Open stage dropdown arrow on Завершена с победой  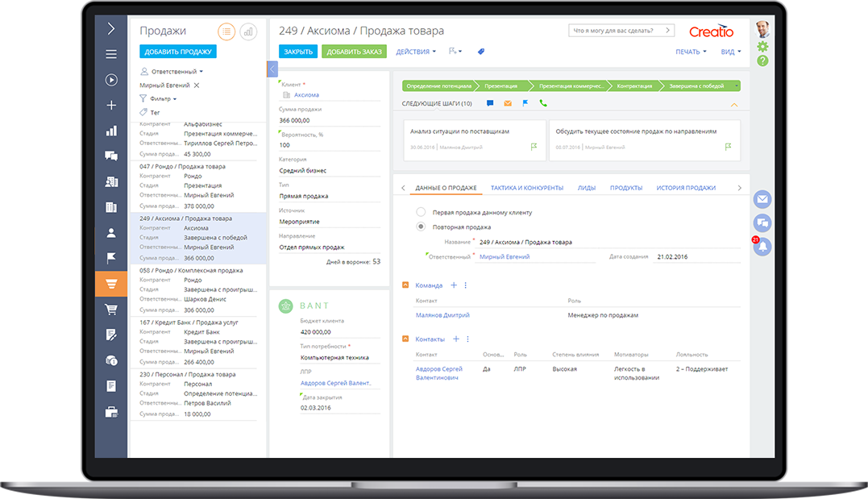736,85
